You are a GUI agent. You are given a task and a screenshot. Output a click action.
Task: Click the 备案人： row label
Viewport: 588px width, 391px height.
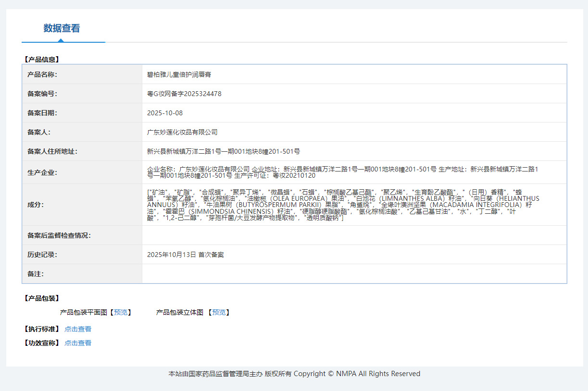pos(39,132)
